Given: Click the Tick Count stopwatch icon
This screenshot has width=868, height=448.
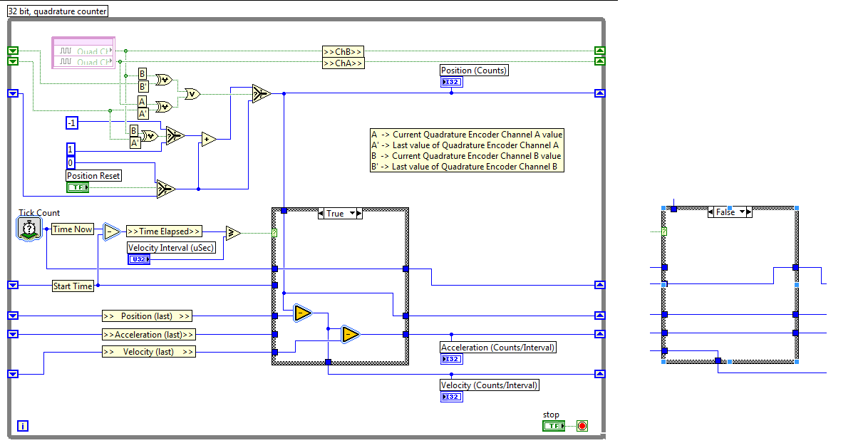Looking at the screenshot, I should tap(28, 229).
